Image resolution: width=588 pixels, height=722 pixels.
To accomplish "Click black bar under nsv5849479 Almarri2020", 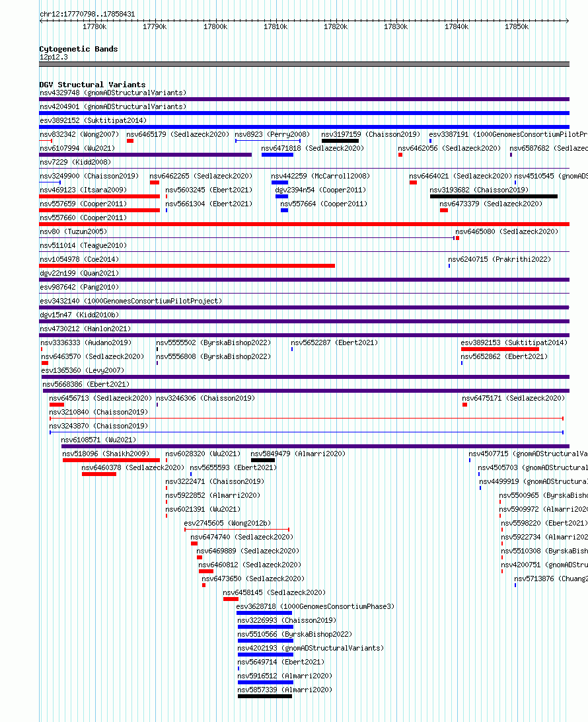I will tap(263, 460).
